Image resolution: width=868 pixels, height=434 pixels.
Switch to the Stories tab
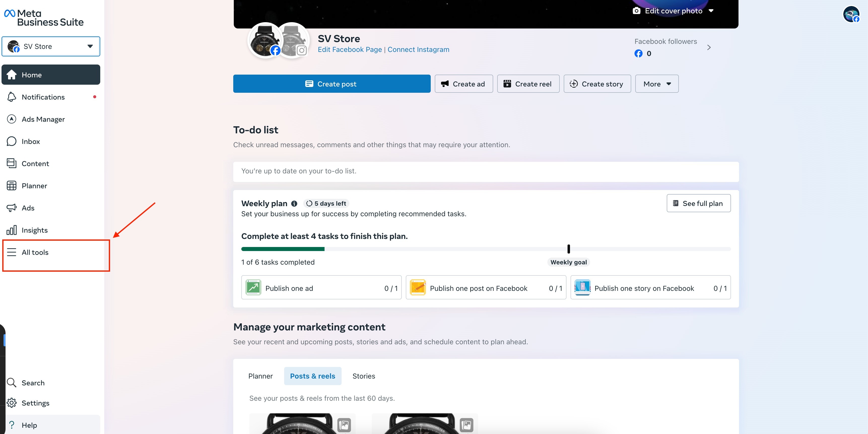[x=363, y=376]
